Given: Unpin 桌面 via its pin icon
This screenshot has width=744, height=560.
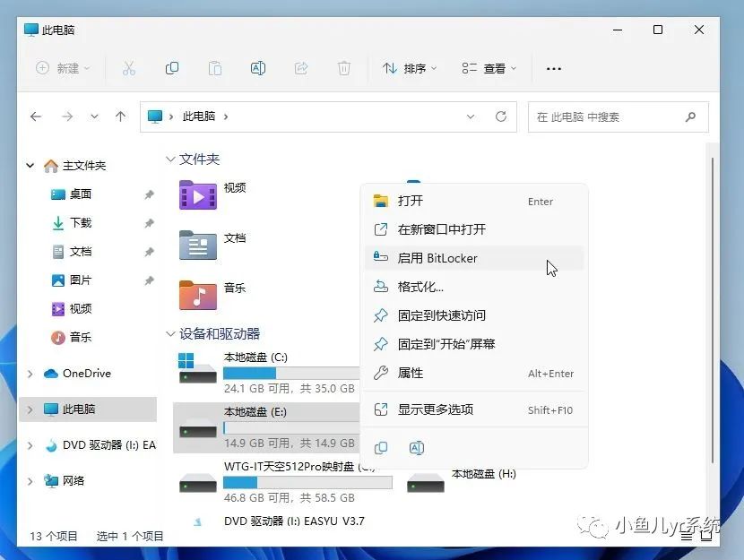Looking at the screenshot, I should coord(149,194).
